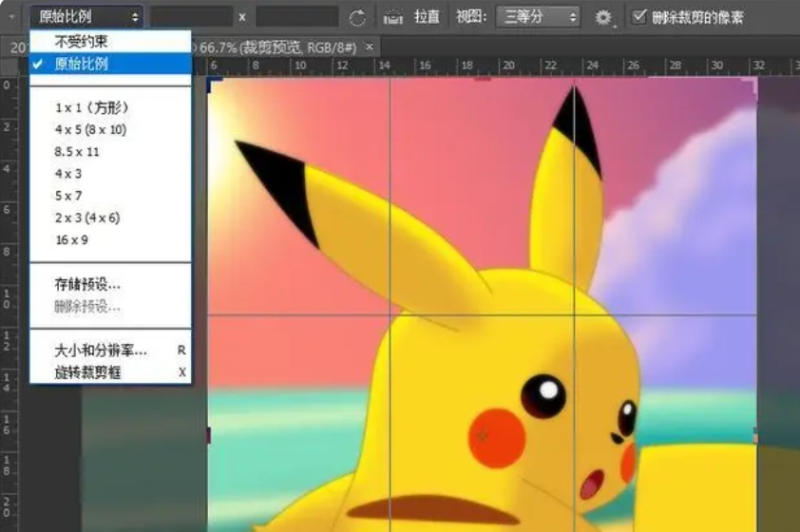
Task: Click the crop center crosshair on the cheek
Action: (483, 436)
